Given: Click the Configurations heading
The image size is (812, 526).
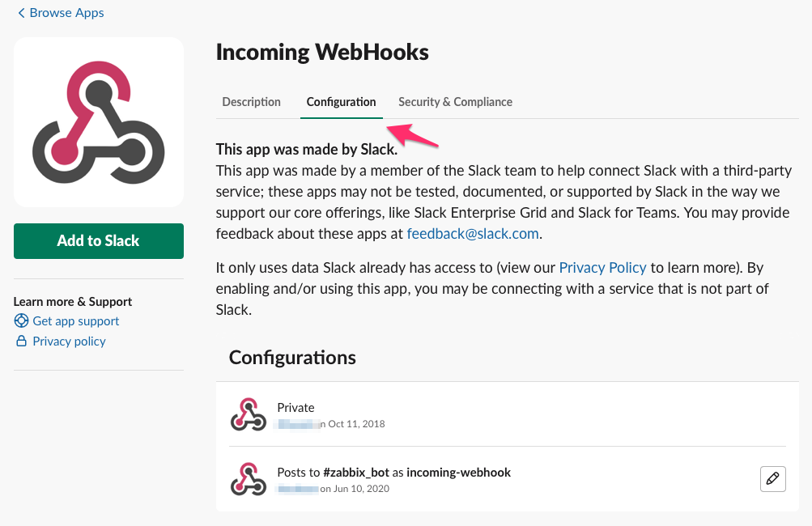Looking at the screenshot, I should pyautogui.click(x=292, y=358).
